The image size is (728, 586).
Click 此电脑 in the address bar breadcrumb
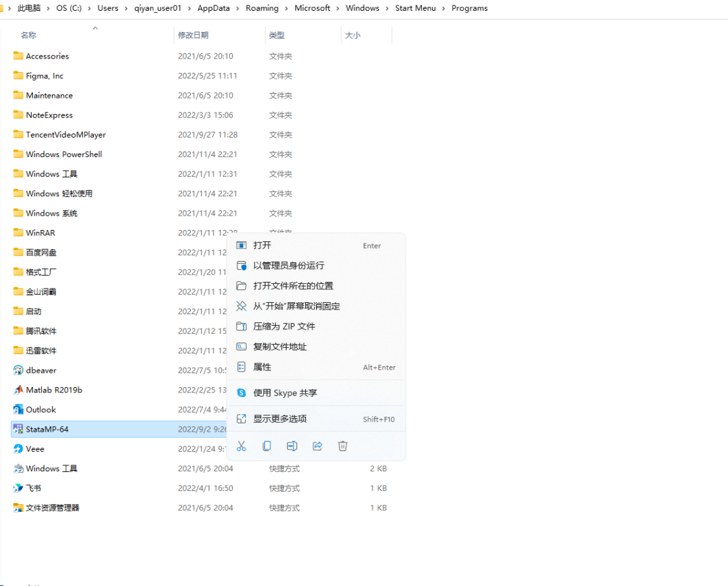click(x=28, y=8)
